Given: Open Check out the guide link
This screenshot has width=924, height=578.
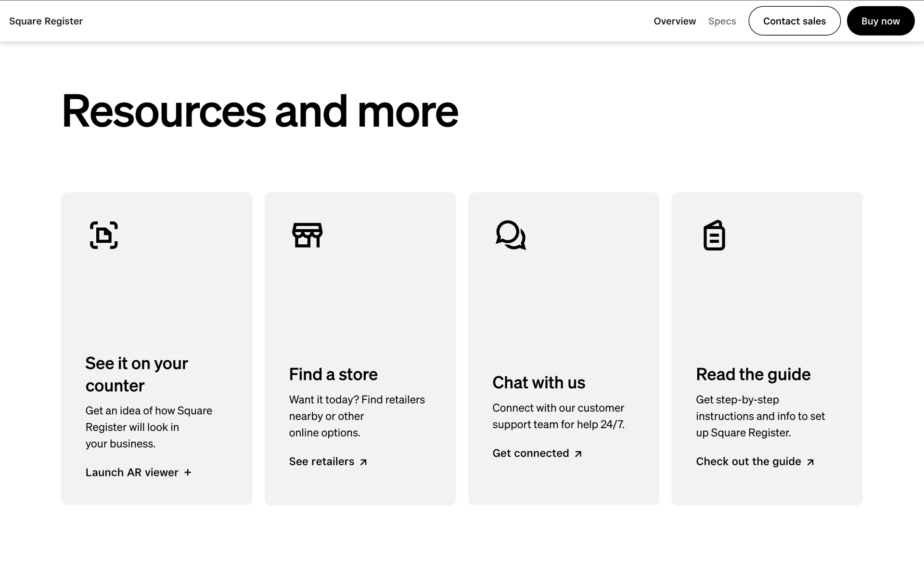Looking at the screenshot, I should pyautogui.click(x=748, y=461).
